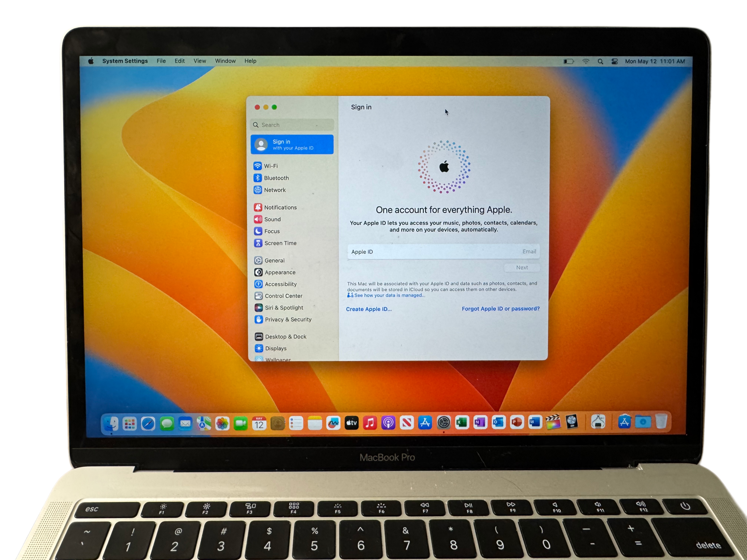Click the Wi-Fi menu bar icon

click(586, 61)
